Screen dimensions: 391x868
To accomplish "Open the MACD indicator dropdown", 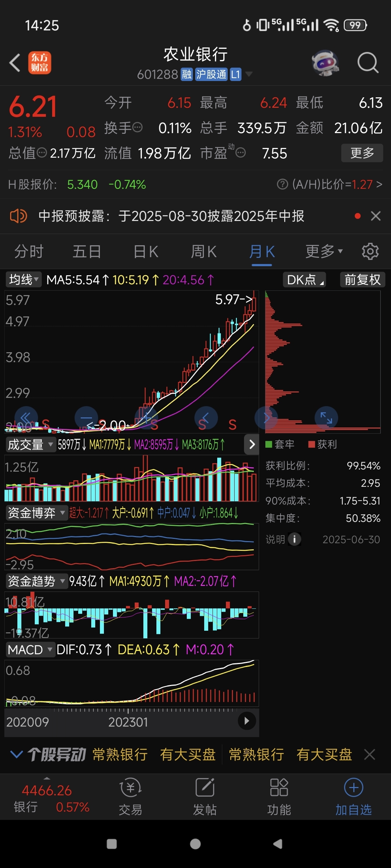I will point(30,650).
